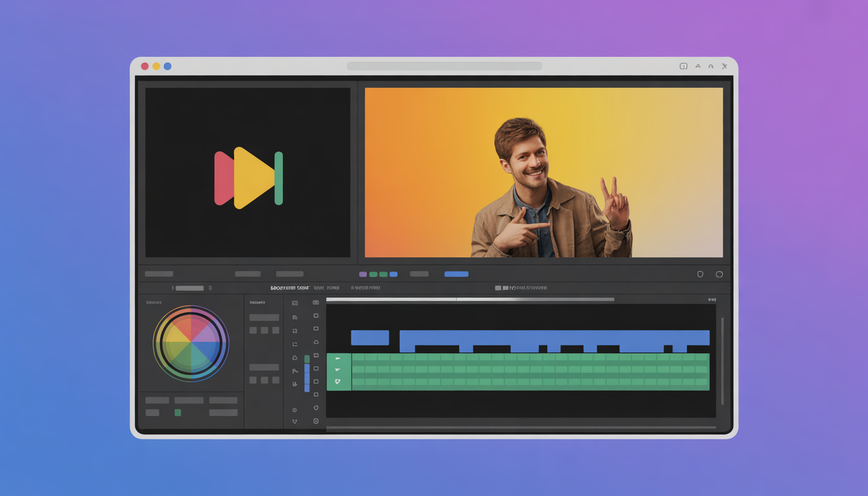Click the square-with-number icon in the title bar
This screenshot has width=868, height=496.
tap(683, 66)
